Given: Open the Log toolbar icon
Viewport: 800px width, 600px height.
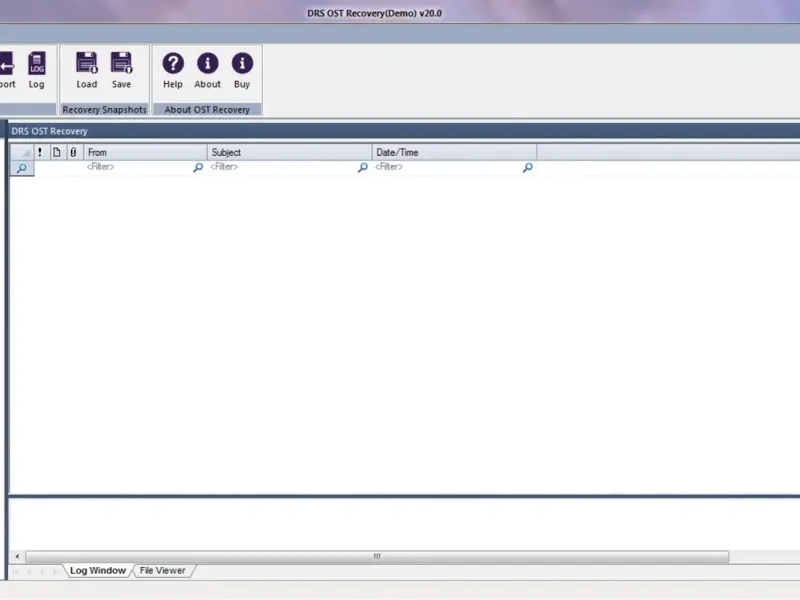Looking at the screenshot, I should coord(36,70).
